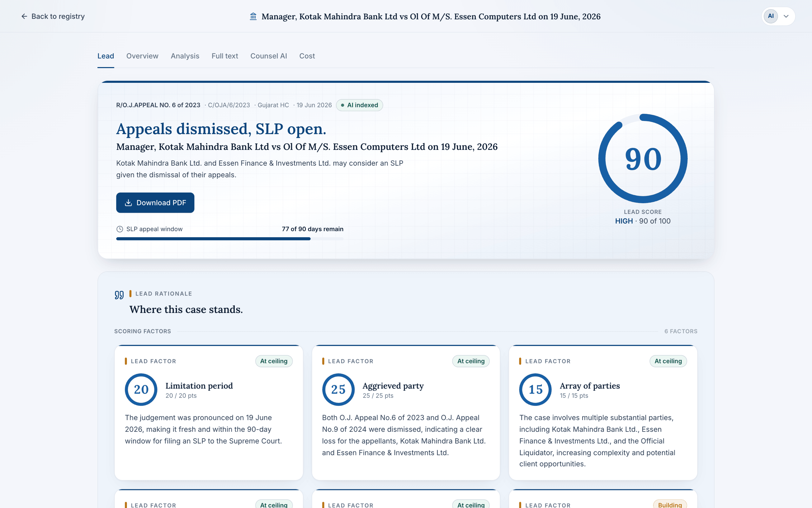812x508 pixels.
Task: Click the AI indexed status badge
Action: (x=359, y=105)
